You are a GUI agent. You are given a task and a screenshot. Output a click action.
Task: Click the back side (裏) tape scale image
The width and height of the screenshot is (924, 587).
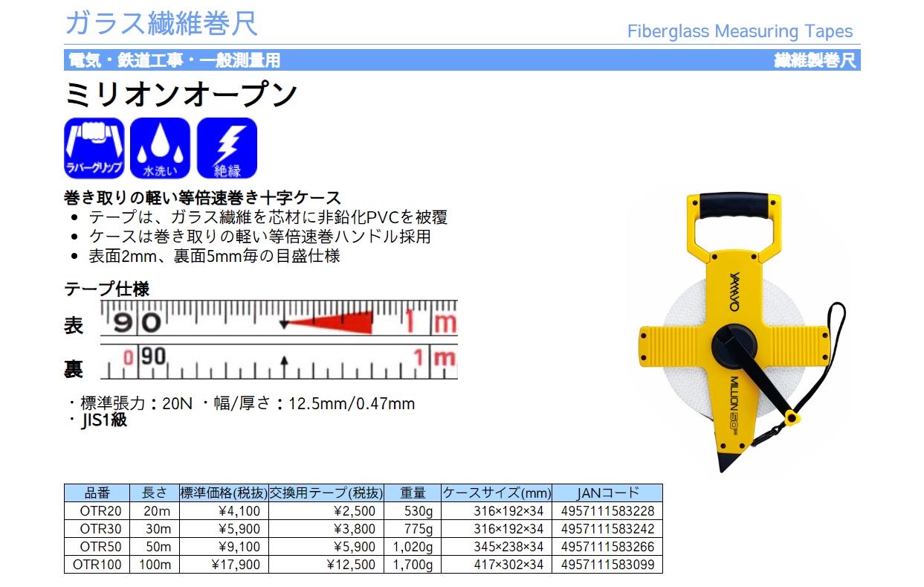(279, 362)
